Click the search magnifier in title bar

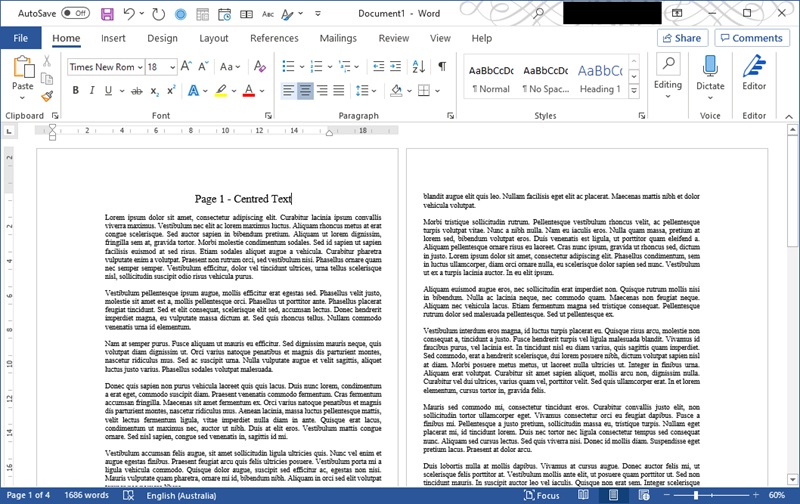pyautogui.click(x=538, y=14)
